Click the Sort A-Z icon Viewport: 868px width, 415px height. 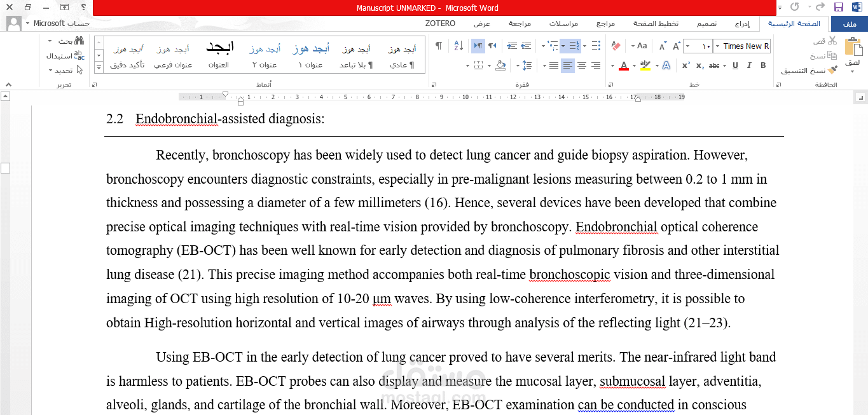tap(459, 46)
